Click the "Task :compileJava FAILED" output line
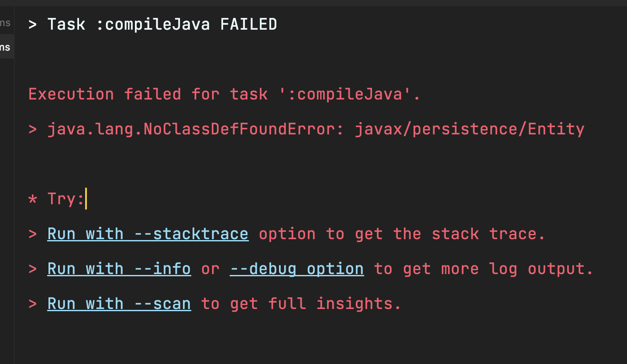The image size is (627, 364). (153, 24)
